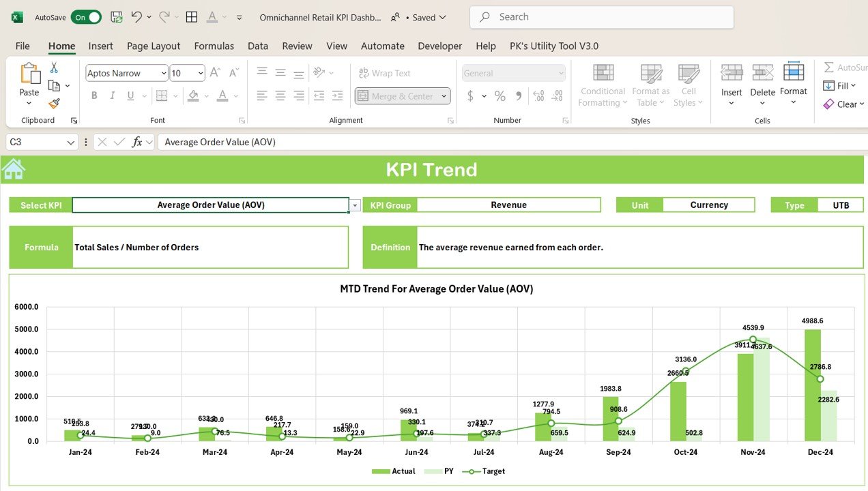Switch to the Data tab

(258, 46)
